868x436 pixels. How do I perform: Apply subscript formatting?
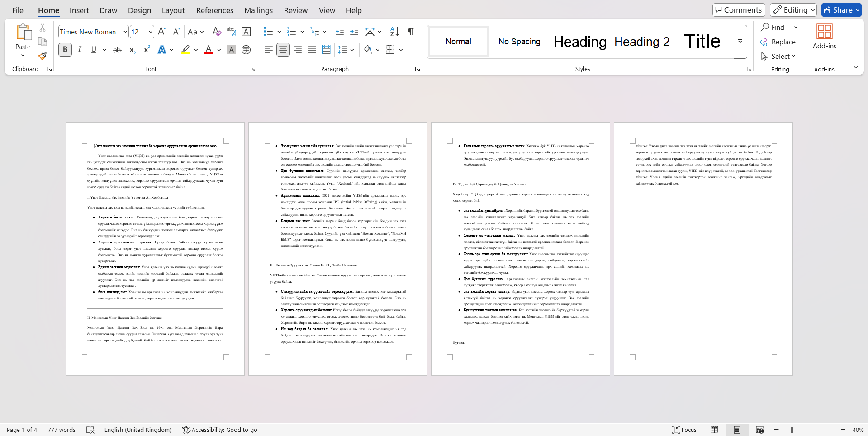132,50
